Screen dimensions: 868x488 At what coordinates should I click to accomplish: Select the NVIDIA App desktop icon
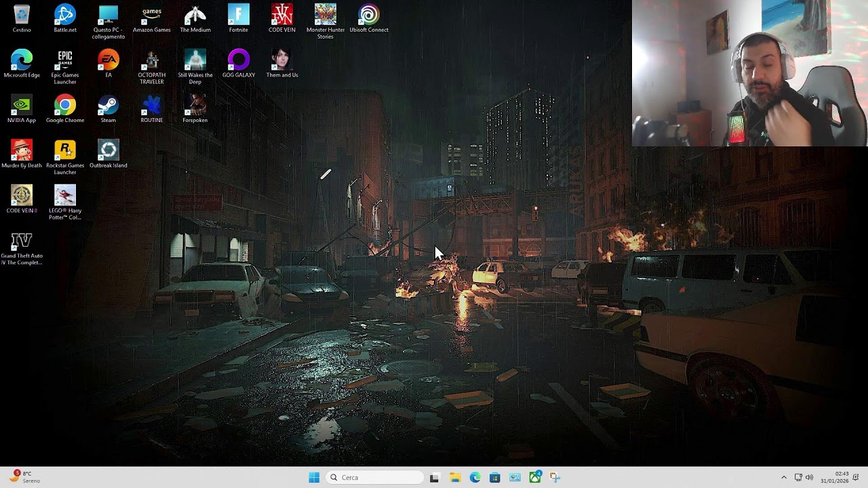click(22, 110)
